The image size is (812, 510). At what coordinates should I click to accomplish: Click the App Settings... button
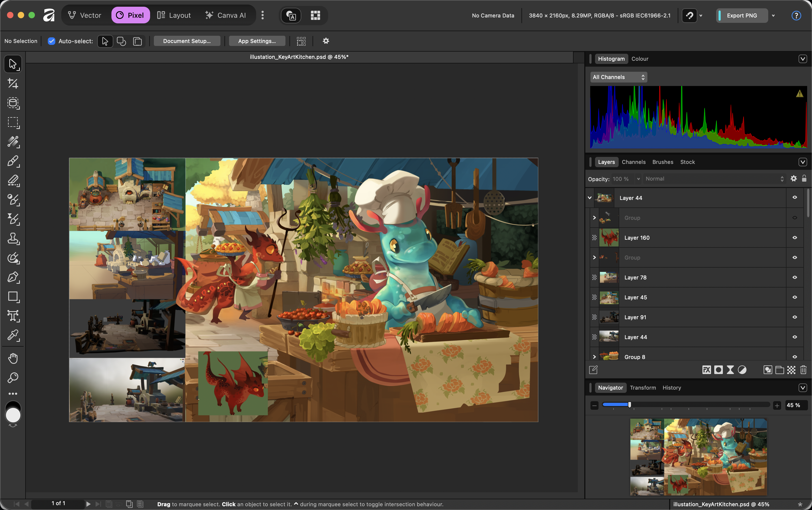(257, 41)
